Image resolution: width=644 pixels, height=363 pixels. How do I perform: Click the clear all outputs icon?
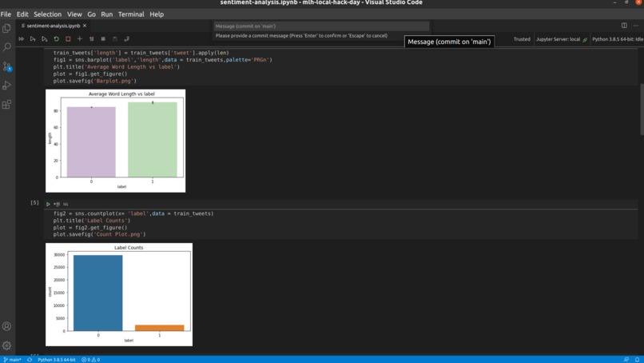pos(91,39)
